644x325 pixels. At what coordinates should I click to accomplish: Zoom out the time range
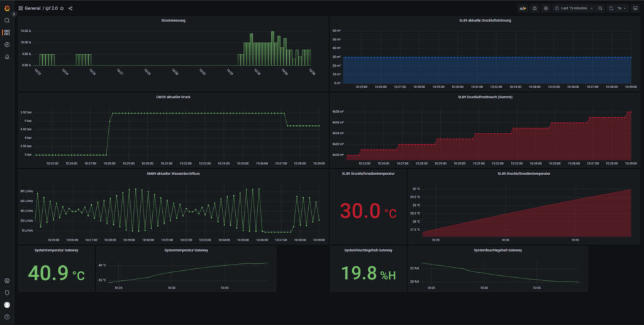click(600, 8)
